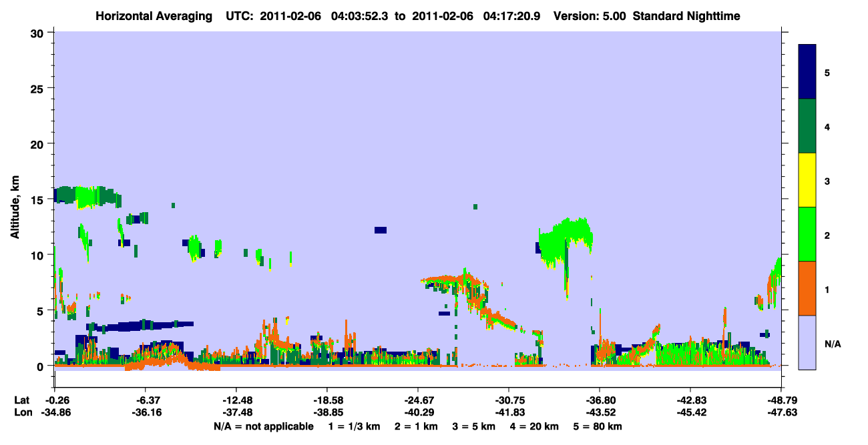Click the start time '04:03:52.3' in title
The image size is (868, 445).
(x=359, y=16)
